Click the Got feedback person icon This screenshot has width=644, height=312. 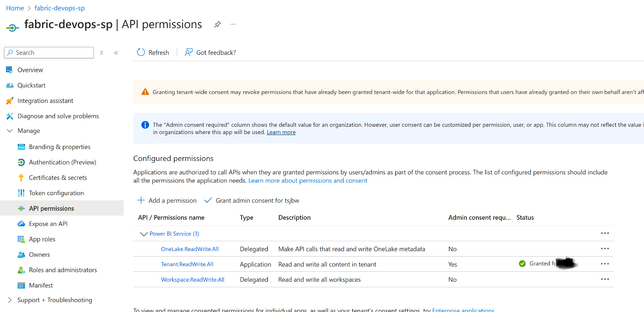(x=188, y=52)
